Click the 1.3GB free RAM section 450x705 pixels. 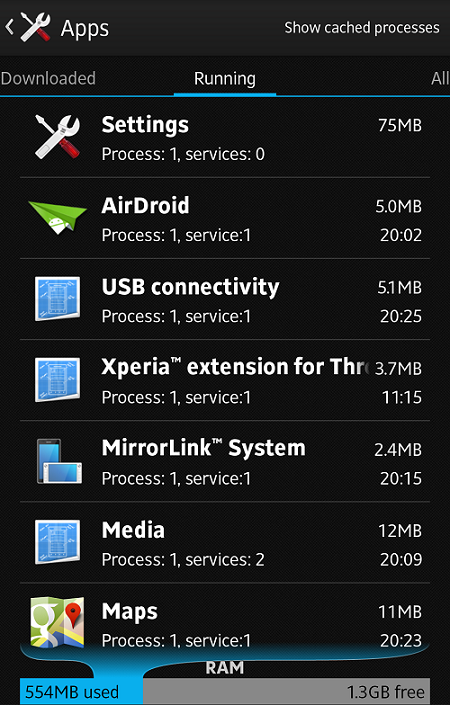point(287,692)
